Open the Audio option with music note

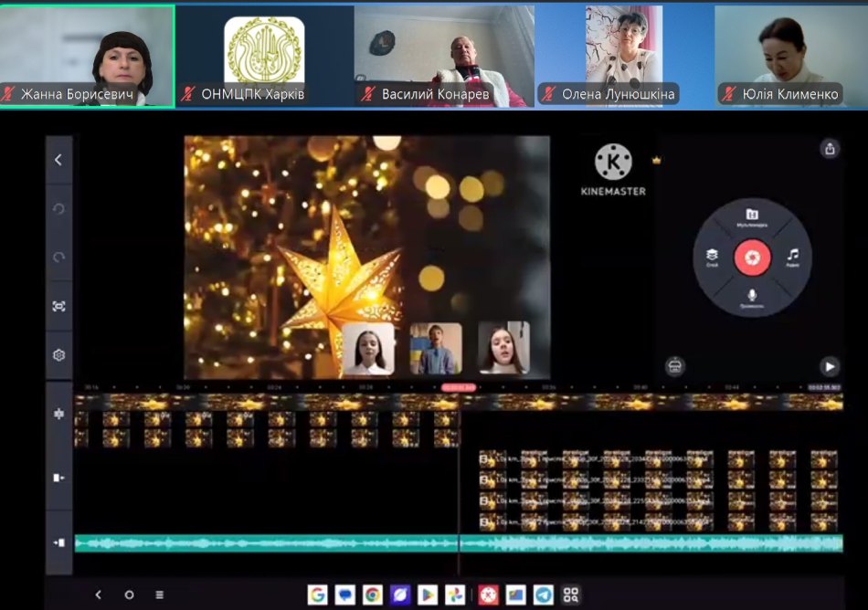792,258
